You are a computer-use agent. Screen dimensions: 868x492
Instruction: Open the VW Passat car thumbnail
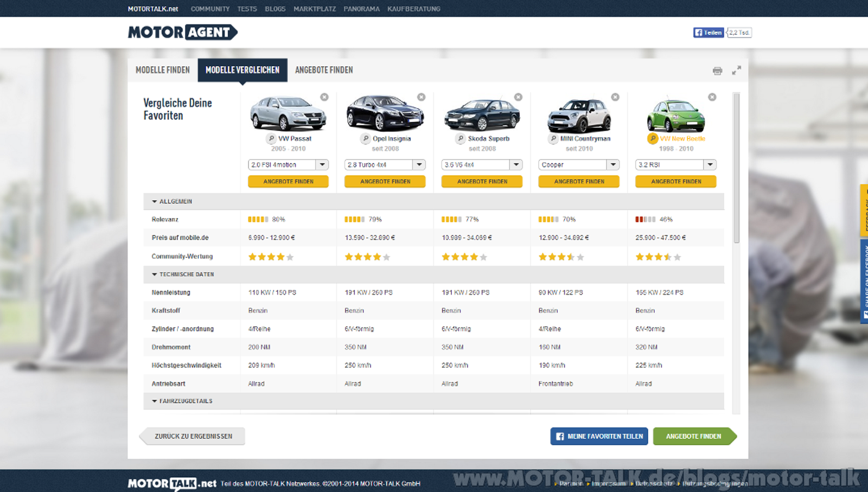288,113
